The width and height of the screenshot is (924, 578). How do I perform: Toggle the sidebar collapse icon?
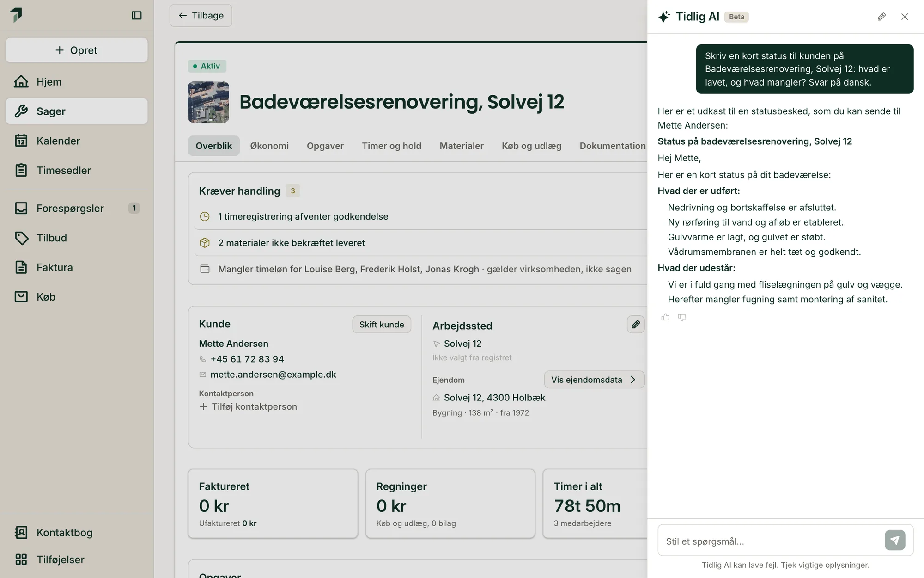pyautogui.click(x=136, y=15)
